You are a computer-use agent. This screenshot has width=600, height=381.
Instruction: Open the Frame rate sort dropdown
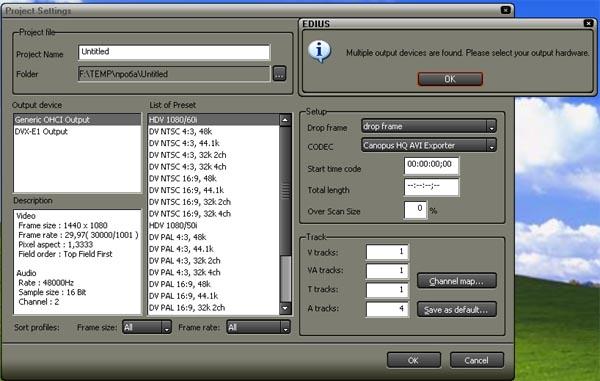tap(258, 327)
